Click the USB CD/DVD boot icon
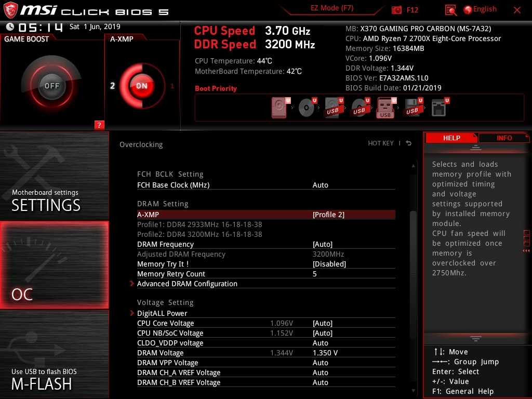The width and height of the screenshot is (532, 399). tap(360, 108)
